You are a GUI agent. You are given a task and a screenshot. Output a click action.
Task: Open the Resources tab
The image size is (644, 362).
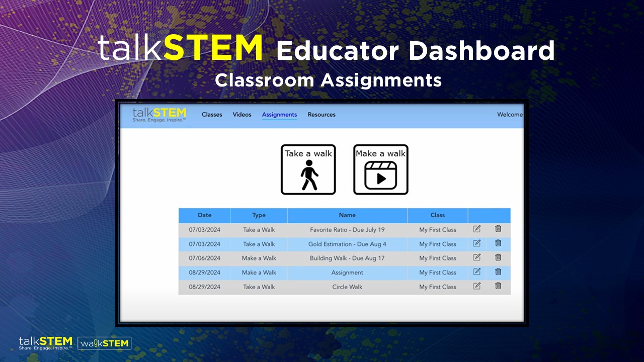click(x=321, y=115)
